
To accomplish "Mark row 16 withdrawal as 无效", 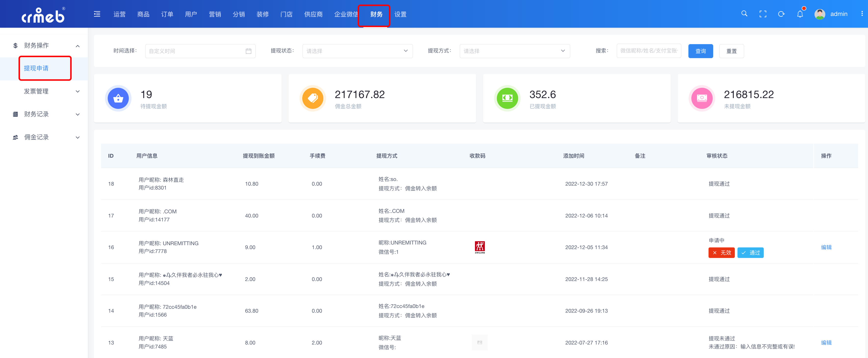I will click(722, 253).
